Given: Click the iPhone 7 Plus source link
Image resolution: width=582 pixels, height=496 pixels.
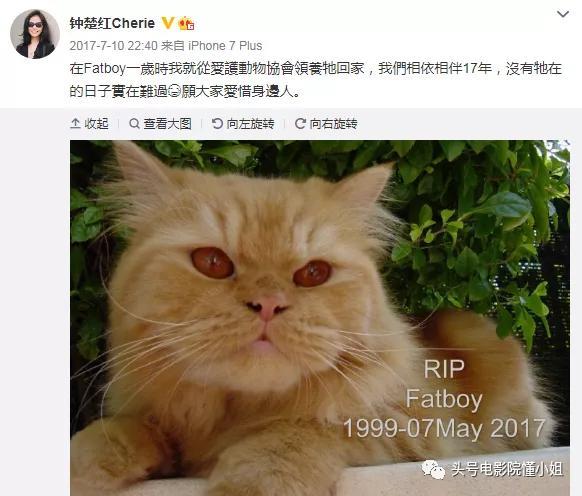Looking at the screenshot, I should coord(225,46).
